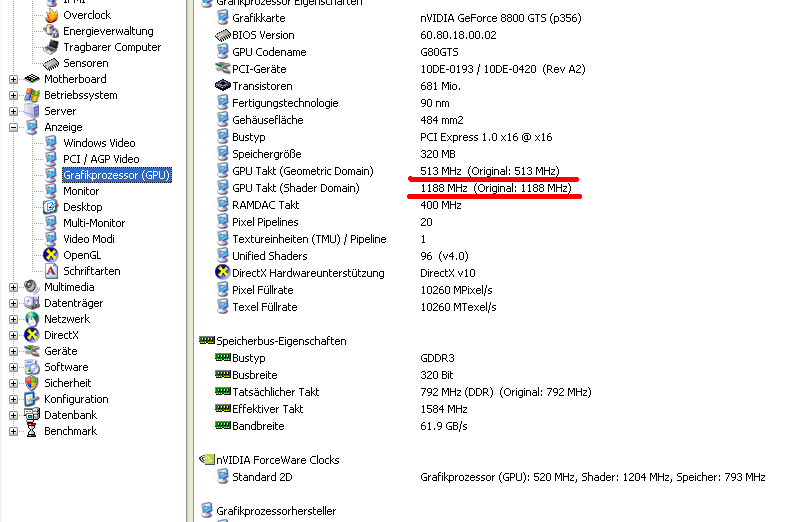
Task: Click the Pixel Füllrate row
Action: (354, 290)
